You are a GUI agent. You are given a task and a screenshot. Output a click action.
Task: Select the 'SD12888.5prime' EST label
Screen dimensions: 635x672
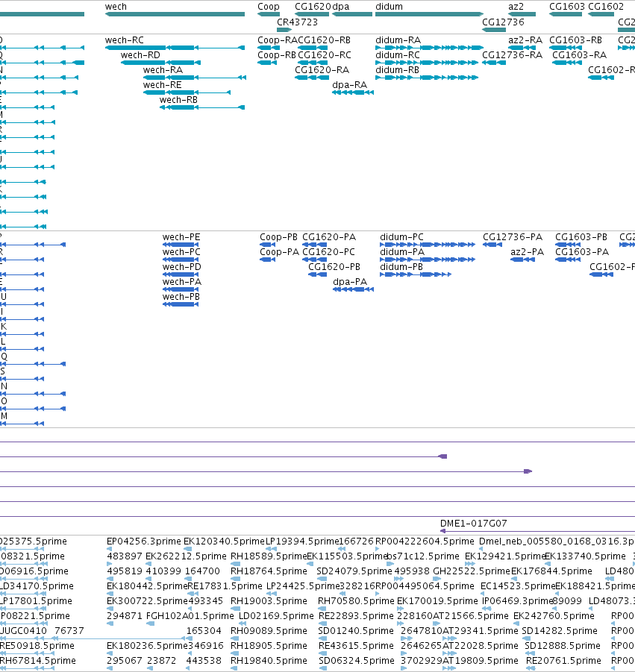coord(563,646)
